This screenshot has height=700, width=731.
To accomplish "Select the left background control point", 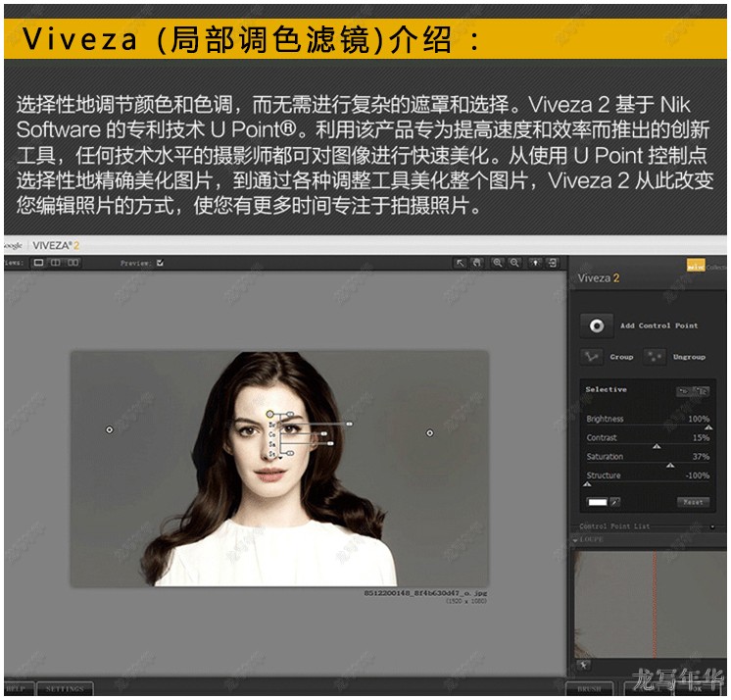I will tap(109, 429).
